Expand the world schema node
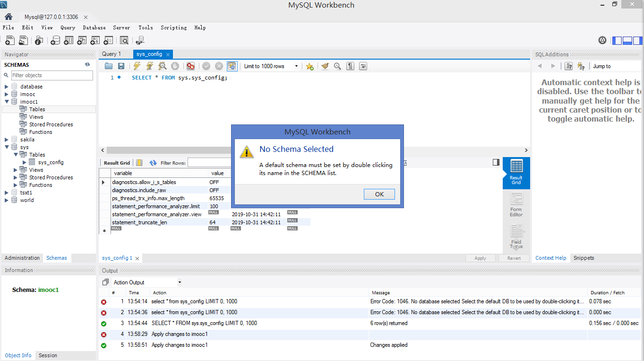This screenshot has width=644, height=361. (7, 200)
